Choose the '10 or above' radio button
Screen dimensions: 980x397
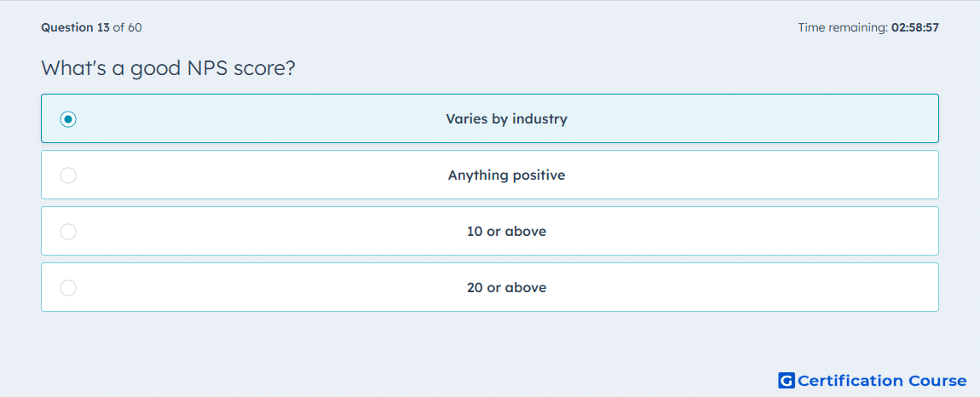coord(68,232)
